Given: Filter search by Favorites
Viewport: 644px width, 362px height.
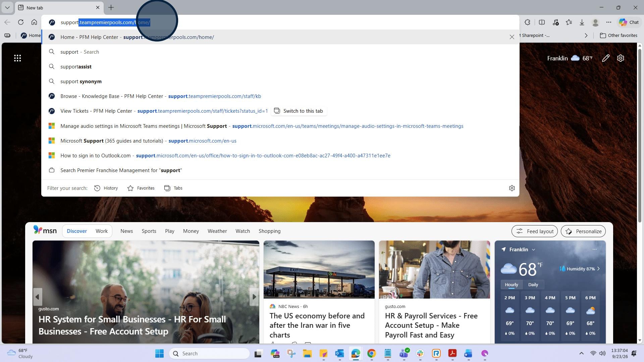Looking at the screenshot, I should pos(141,188).
